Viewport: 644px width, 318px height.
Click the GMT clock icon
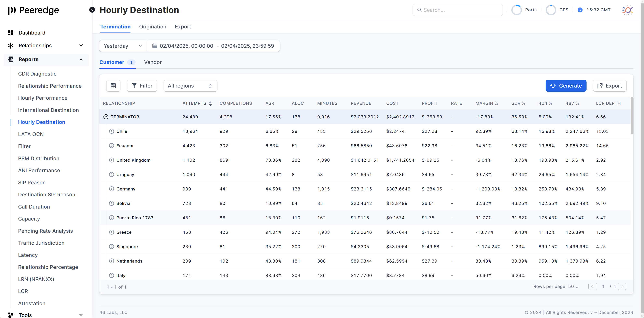point(580,10)
